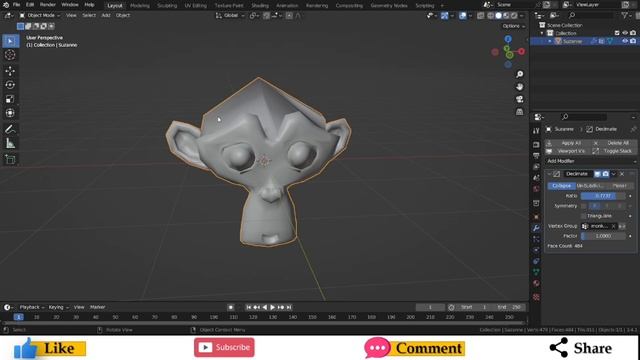Select the Add Cube tool
The width and height of the screenshot is (640, 360).
tap(10, 159)
